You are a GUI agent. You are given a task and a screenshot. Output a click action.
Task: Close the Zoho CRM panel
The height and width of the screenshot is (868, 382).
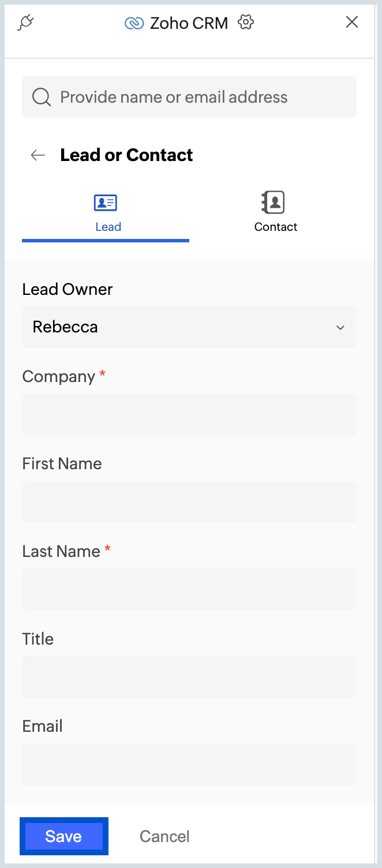click(352, 23)
